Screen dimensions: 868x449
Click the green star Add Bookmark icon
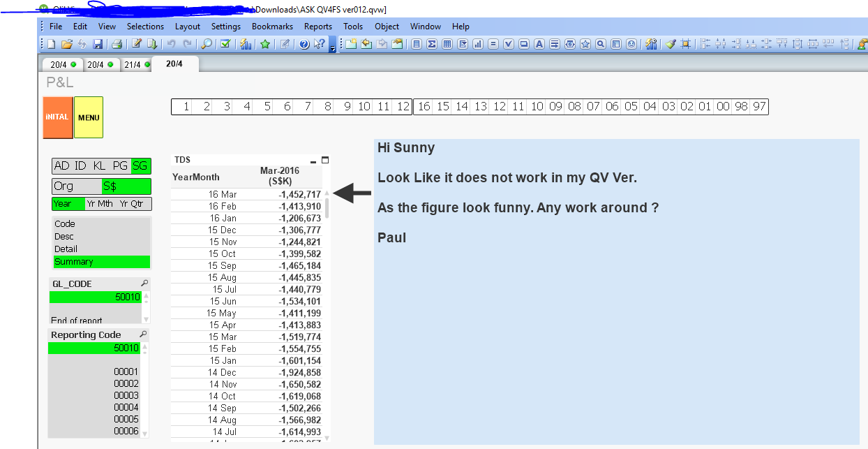[x=265, y=44]
